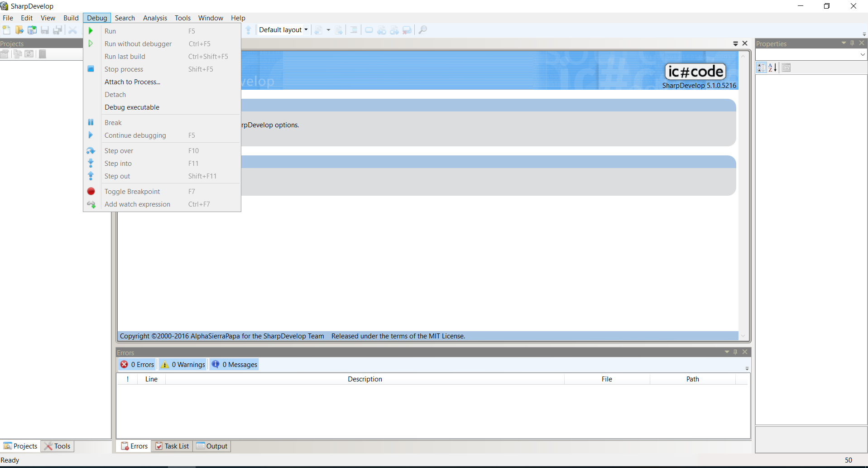Viewport: 868px width, 468px height.
Task: Choose Add watch expression in Debug menu
Action: click(162, 204)
